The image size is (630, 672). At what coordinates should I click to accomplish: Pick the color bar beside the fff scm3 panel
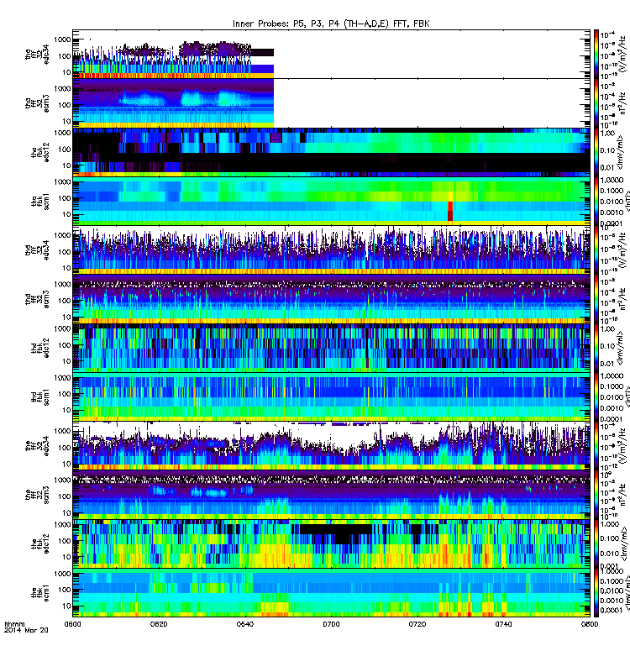tap(596, 495)
